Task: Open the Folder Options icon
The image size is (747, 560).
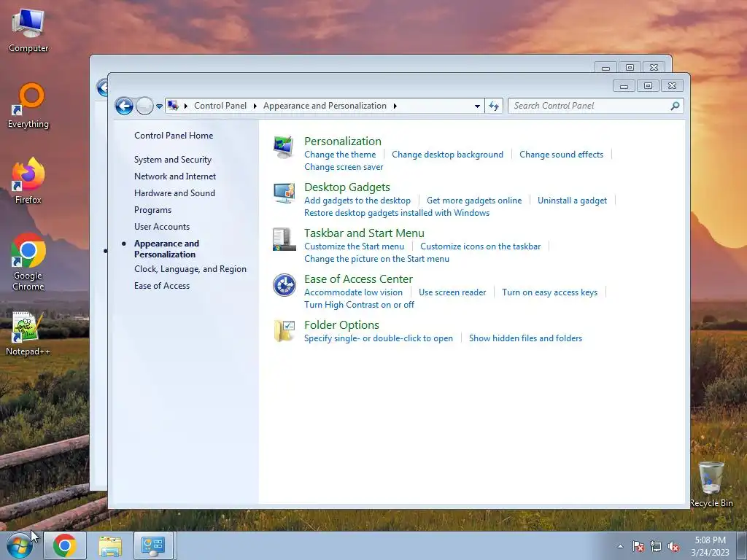Action: tap(284, 330)
